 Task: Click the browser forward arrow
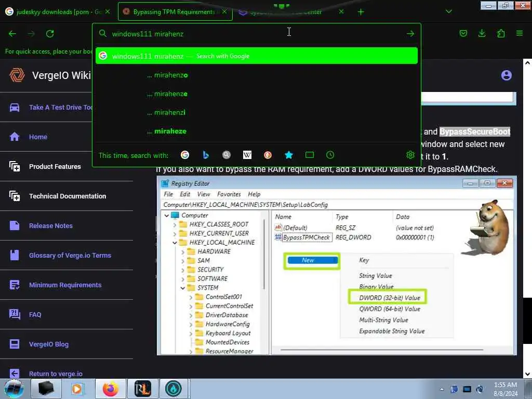tap(31, 34)
